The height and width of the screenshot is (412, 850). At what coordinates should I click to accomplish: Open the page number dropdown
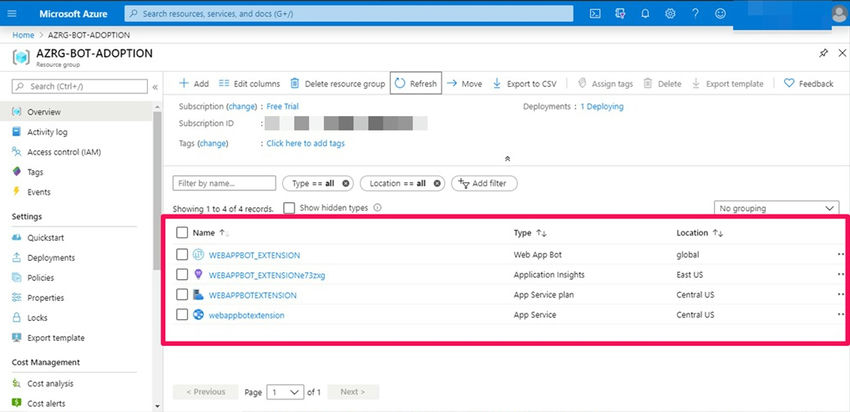pyautogui.click(x=285, y=392)
